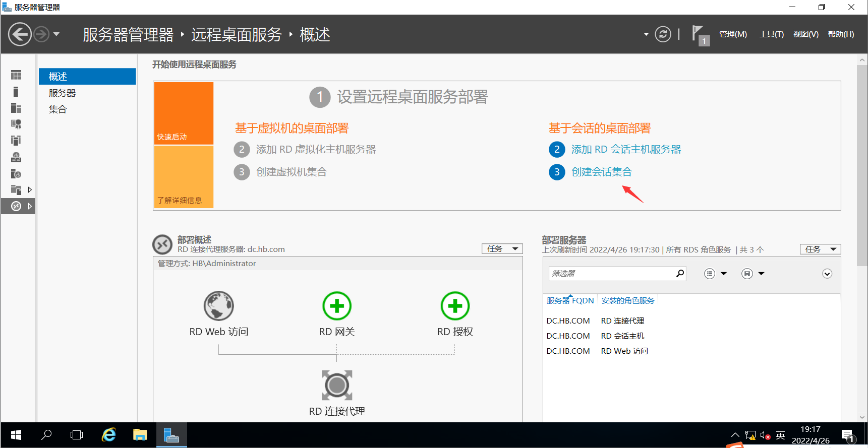Click the RD 连接代理 icon in diagram
This screenshot has height=448, width=868.
click(337, 386)
